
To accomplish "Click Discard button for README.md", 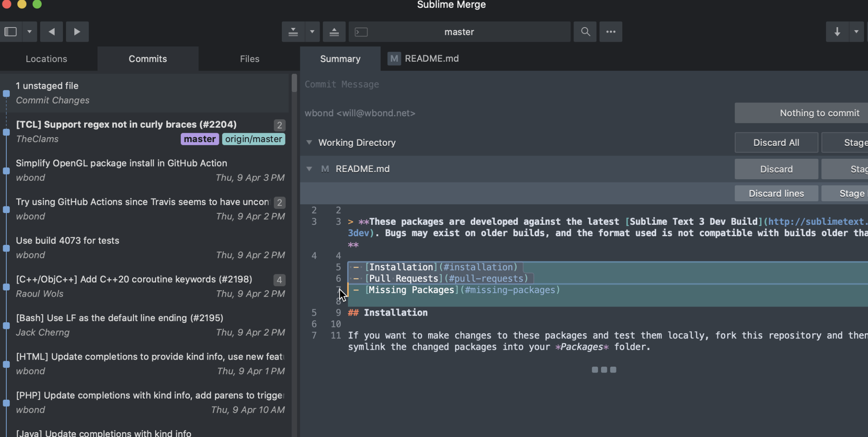I will coord(776,169).
